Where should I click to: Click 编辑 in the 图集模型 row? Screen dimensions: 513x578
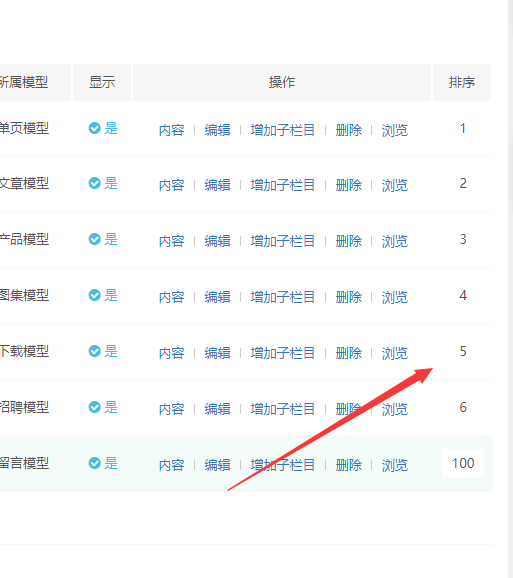point(217,297)
